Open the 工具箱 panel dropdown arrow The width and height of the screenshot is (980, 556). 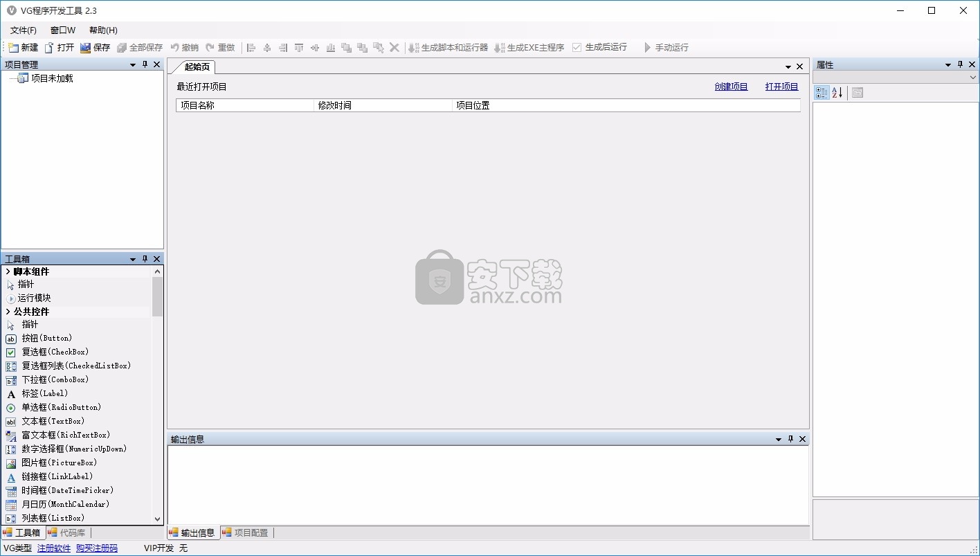[x=133, y=259]
